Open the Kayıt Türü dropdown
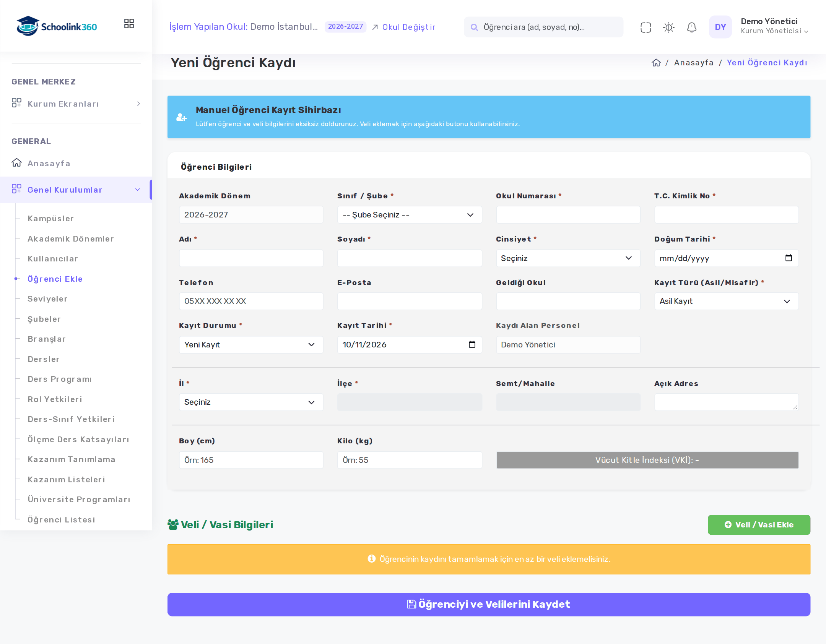826x644 pixels. coord(726,301)
